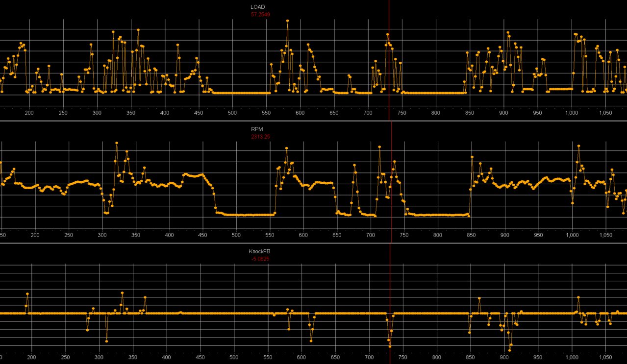Select the KnockFB dip data point near 310
The width and height of the screenshot is (627, 364).
106,341
